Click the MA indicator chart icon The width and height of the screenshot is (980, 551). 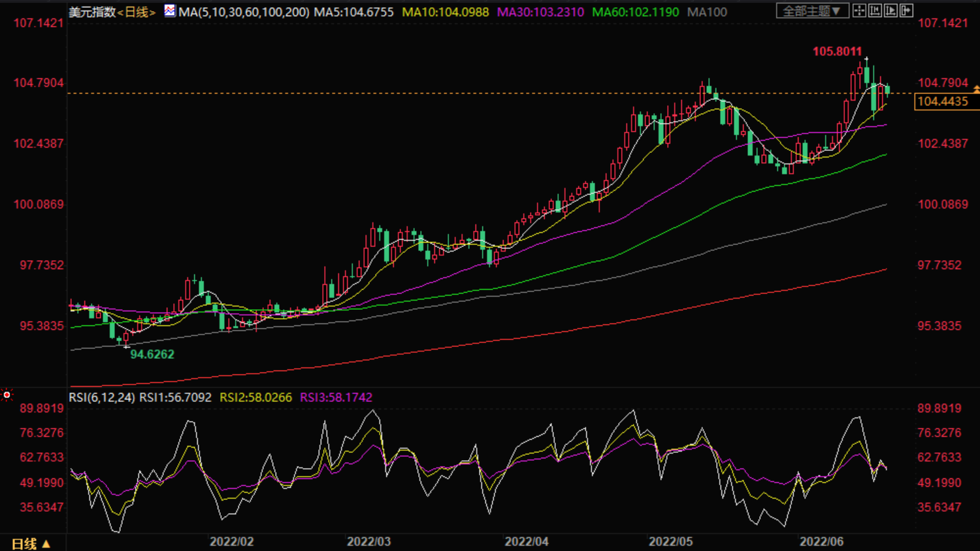[170, 11]
